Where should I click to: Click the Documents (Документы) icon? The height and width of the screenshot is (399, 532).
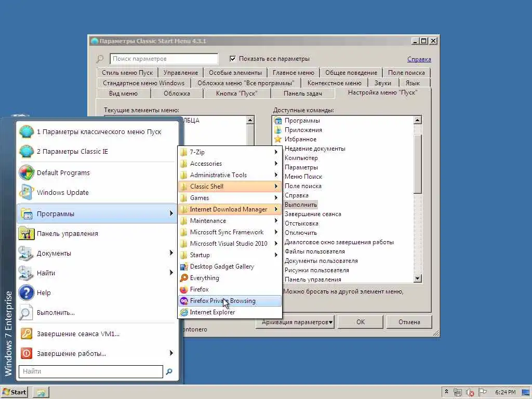click(x=26, y=253)
